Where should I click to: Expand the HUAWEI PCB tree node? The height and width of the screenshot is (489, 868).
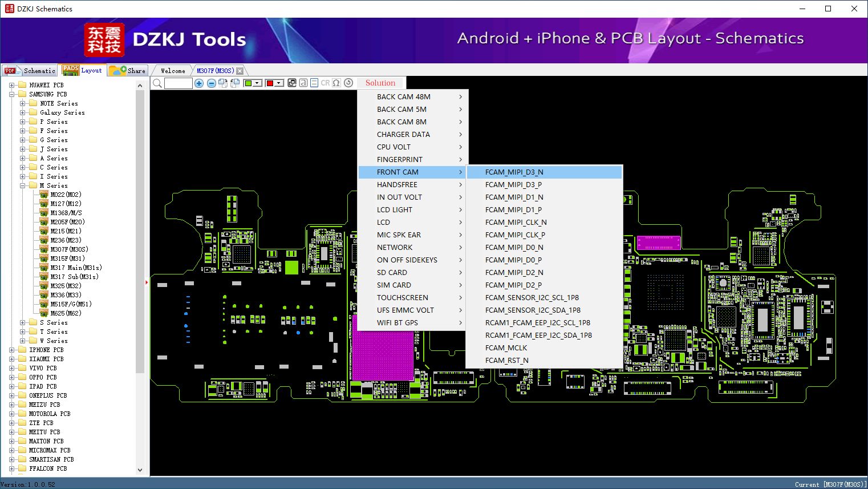click(11, 85)
